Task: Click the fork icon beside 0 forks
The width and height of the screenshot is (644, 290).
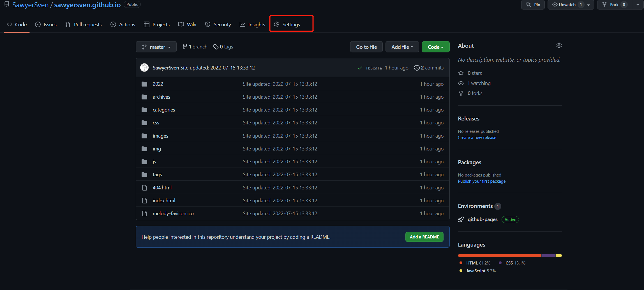Action: pyautogui.click(x=461, y=93)
